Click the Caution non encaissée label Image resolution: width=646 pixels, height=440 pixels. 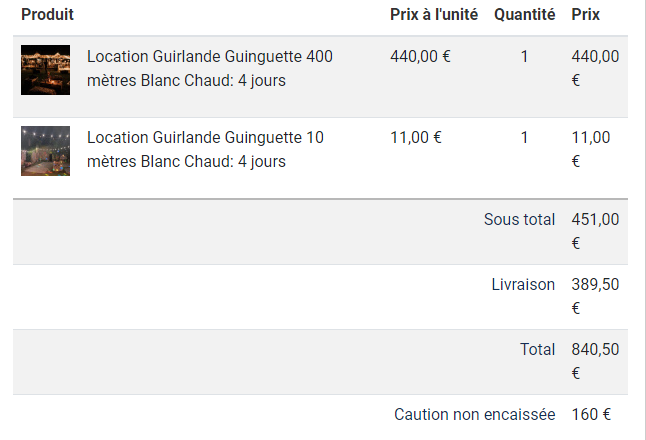tap(474, 414)
